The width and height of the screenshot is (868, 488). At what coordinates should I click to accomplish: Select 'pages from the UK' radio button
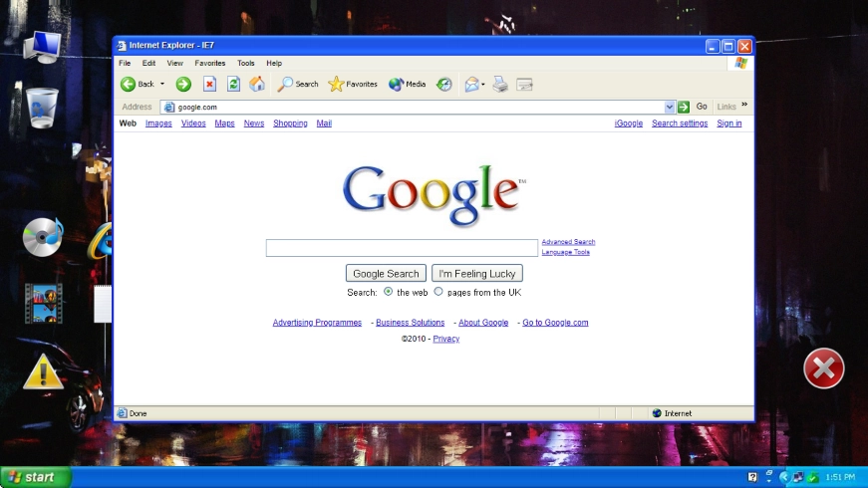[x=438, y=292]
